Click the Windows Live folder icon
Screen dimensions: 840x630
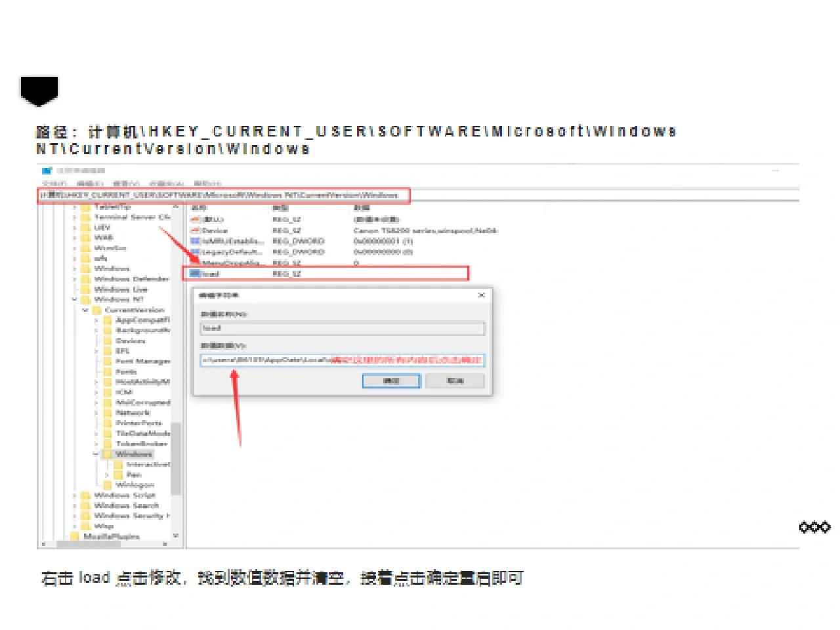85,289
